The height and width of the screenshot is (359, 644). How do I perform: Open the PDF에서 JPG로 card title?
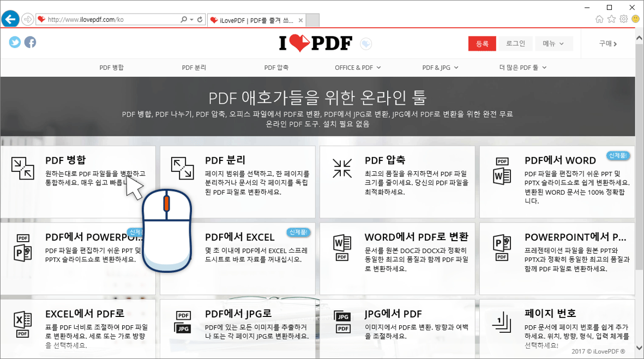click(x=238, y=314)
